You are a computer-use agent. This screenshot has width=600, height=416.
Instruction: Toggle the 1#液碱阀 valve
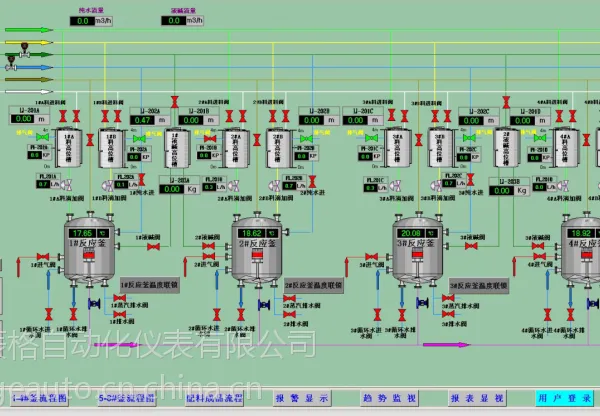tap(153, 247)
